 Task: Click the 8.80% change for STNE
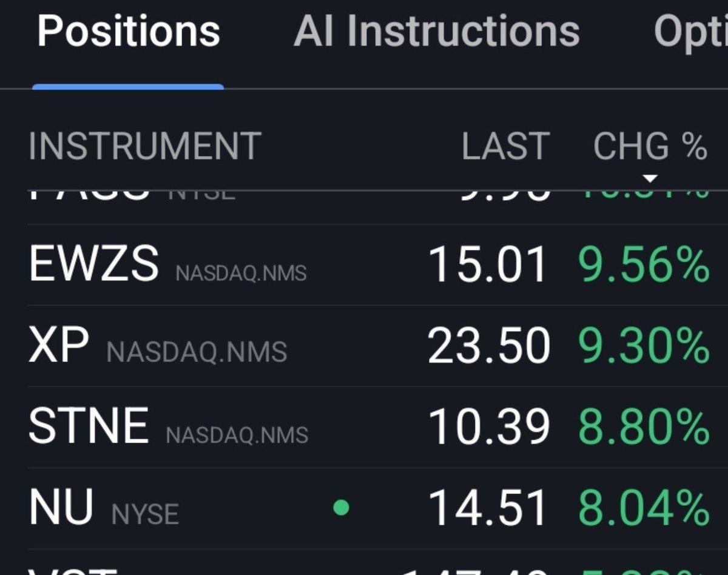pos(644,426)
